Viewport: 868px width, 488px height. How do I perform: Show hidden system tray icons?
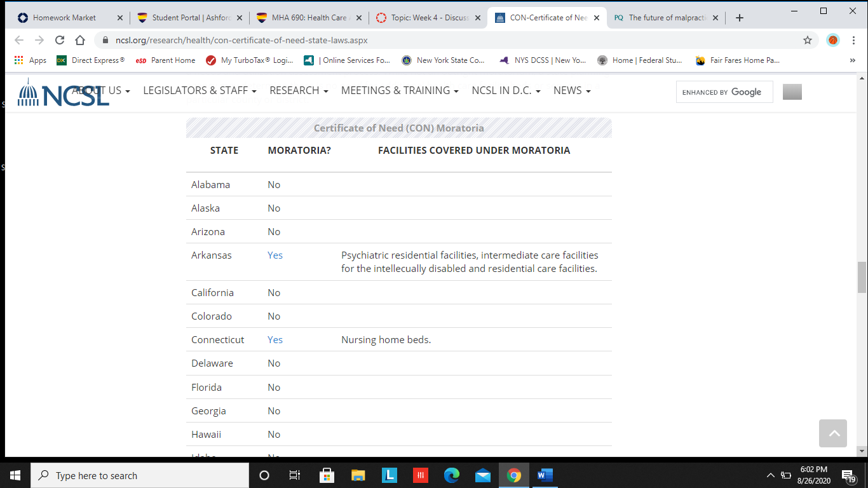pos(771,475)
